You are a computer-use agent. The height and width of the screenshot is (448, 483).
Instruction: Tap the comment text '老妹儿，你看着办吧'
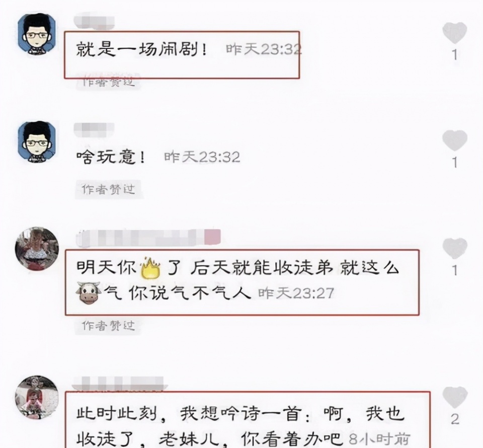pos(252,438)
